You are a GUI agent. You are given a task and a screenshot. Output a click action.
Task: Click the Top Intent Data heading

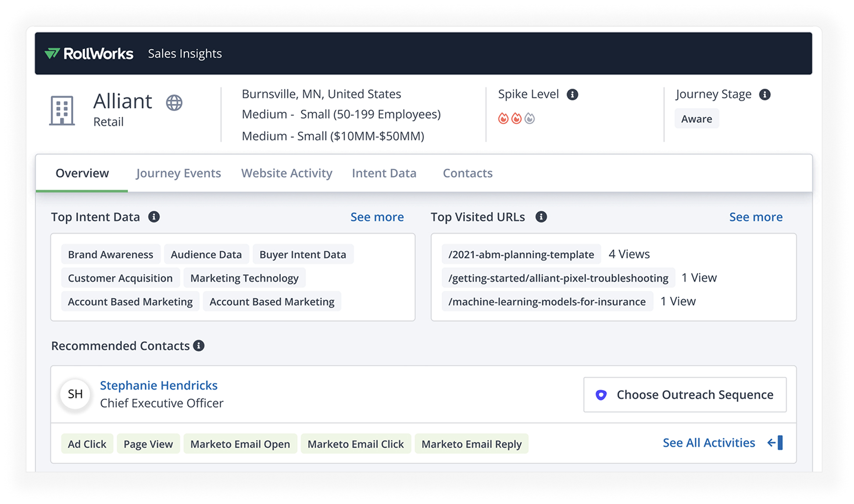click(x=95, y=217)
